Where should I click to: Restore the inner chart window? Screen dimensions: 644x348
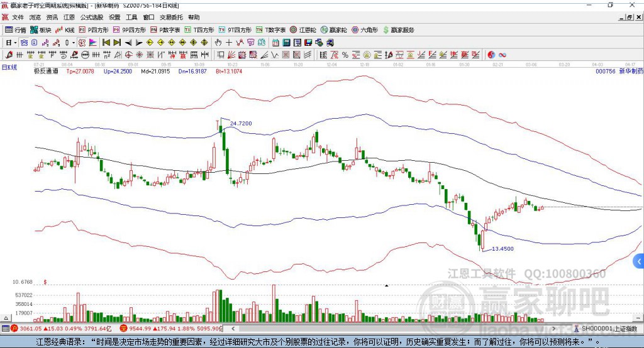[x=629, y=17]
